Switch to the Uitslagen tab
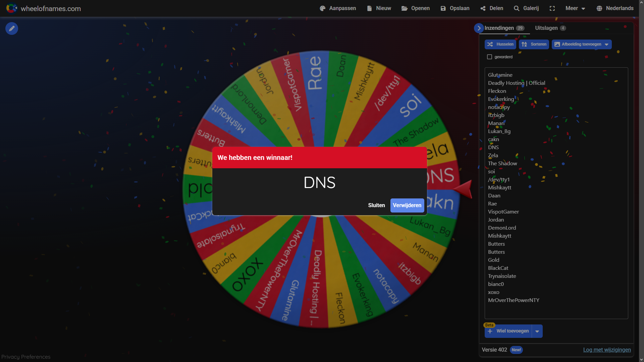This screenshot has height=362, width=644. tap(550, 28)
